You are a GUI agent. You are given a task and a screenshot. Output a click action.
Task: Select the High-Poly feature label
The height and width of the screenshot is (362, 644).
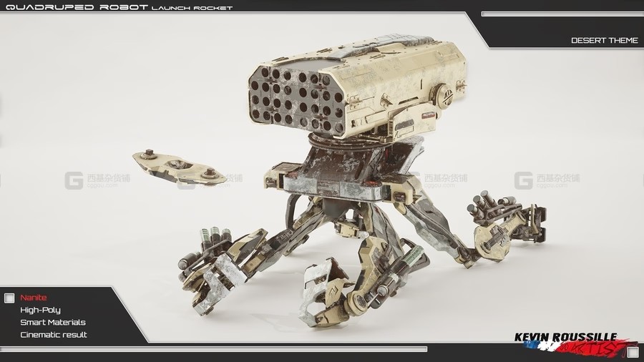(x=40, y=310)
